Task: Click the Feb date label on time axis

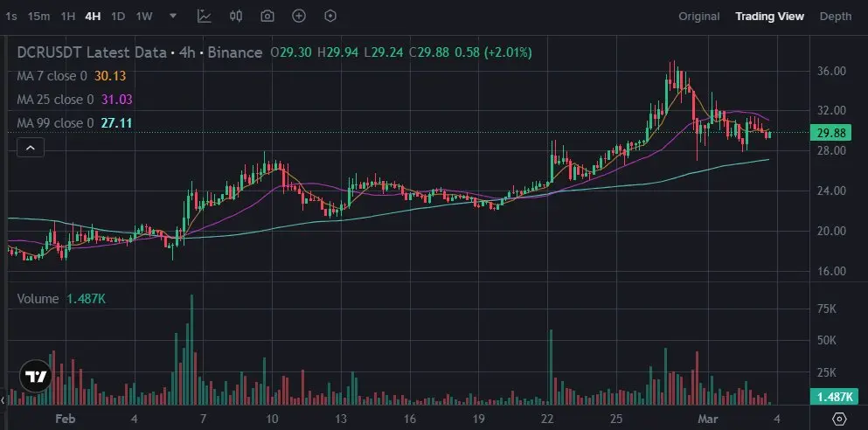Action: (x=66, y=419)
